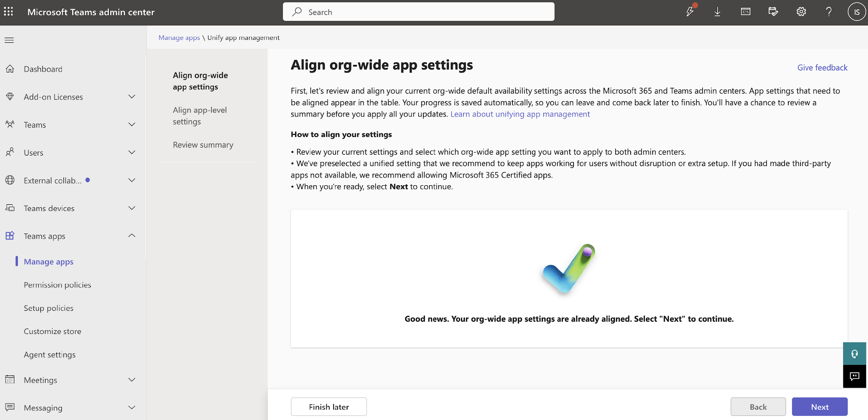Click the search magnifier icon
The height and width of the screenshot is (420, 868).
coord(297,12)
